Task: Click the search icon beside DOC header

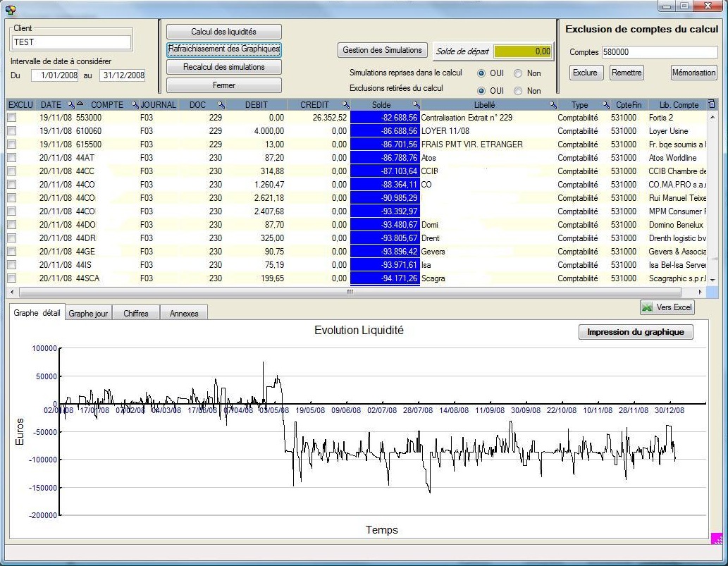Action: tap(221, 104)
